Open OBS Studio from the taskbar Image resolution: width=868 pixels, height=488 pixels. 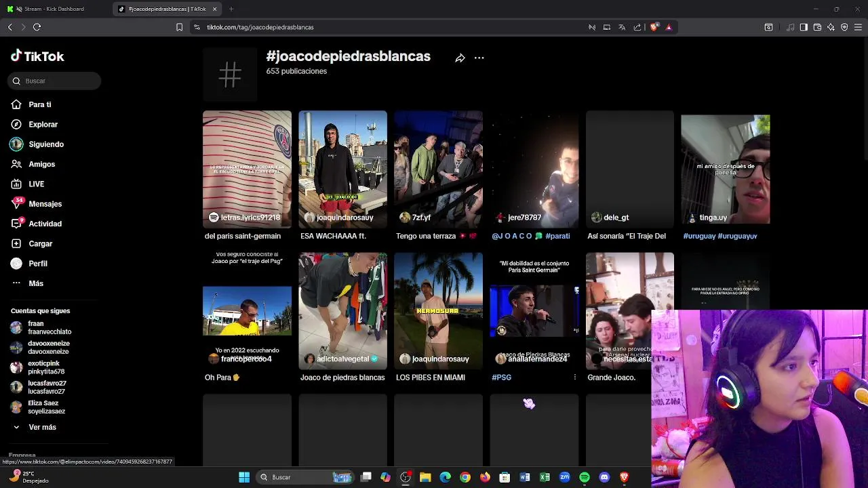[406, 477]
